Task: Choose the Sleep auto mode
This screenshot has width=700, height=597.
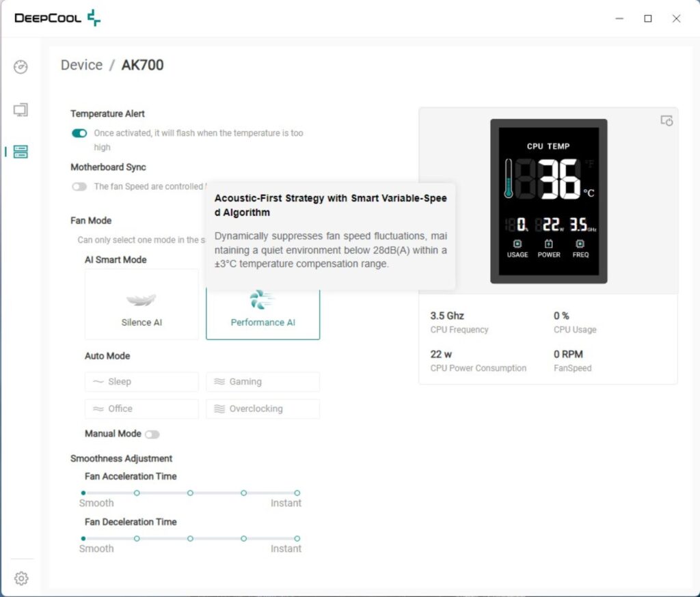Action: (142, 381)
